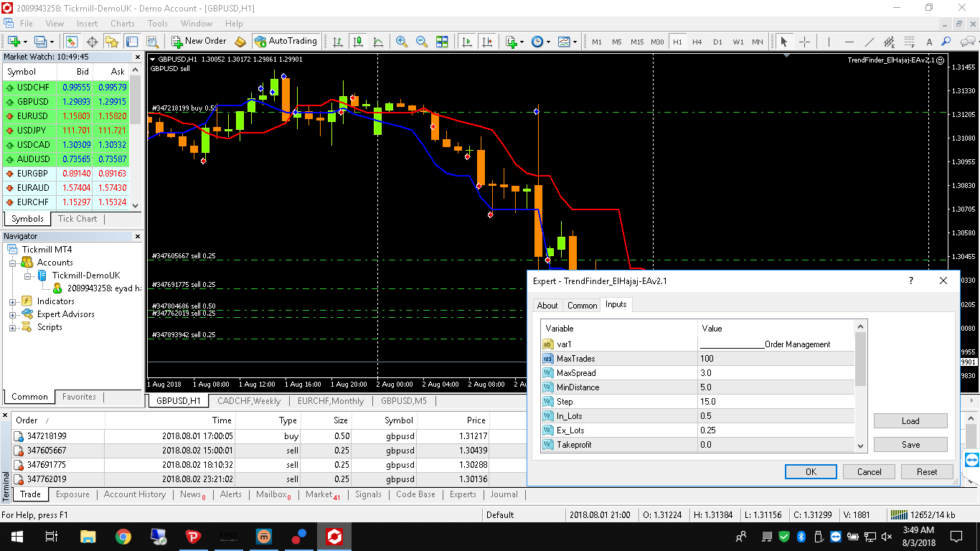The width and height of the screenshot is (980, 551).
Task: Switch to bar chart view
Action: pyautogui.click(x=338, y=42)
